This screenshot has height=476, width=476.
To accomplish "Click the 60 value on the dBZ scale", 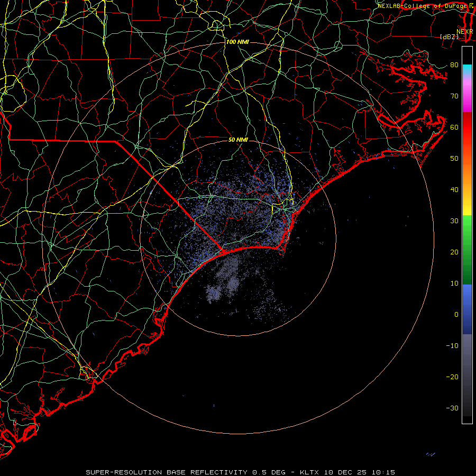I will point(454,127).
